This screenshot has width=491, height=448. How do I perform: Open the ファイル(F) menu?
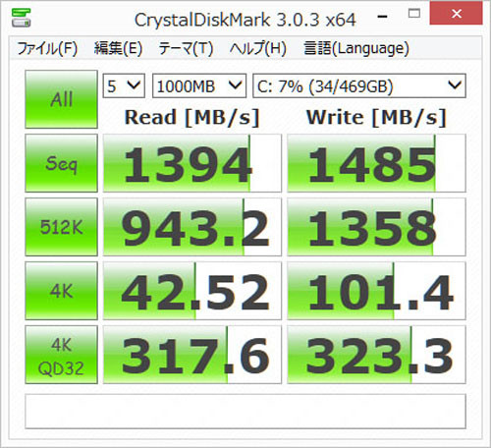point(47,48)
